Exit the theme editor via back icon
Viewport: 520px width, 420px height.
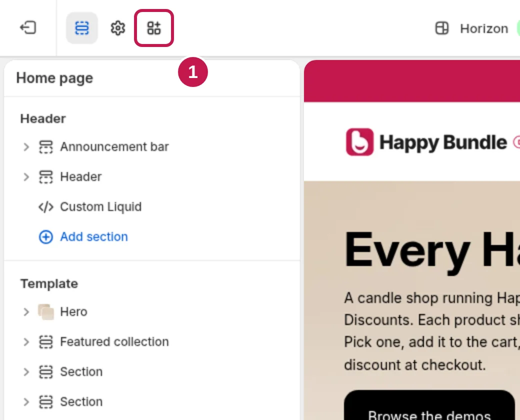pyautogui.click(x=28, y=28)
